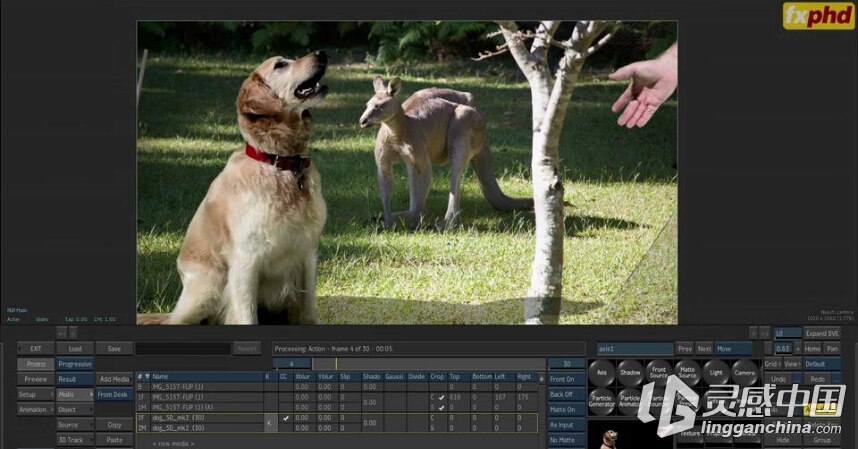Click the Undo button
This screenshot has width=858, height=449.
(779, 379)
